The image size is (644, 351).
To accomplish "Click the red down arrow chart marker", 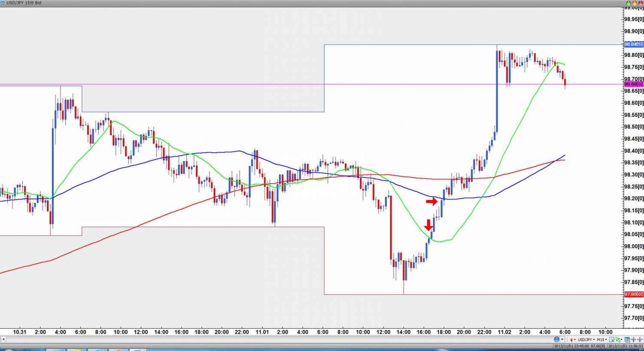I will 428,225.
